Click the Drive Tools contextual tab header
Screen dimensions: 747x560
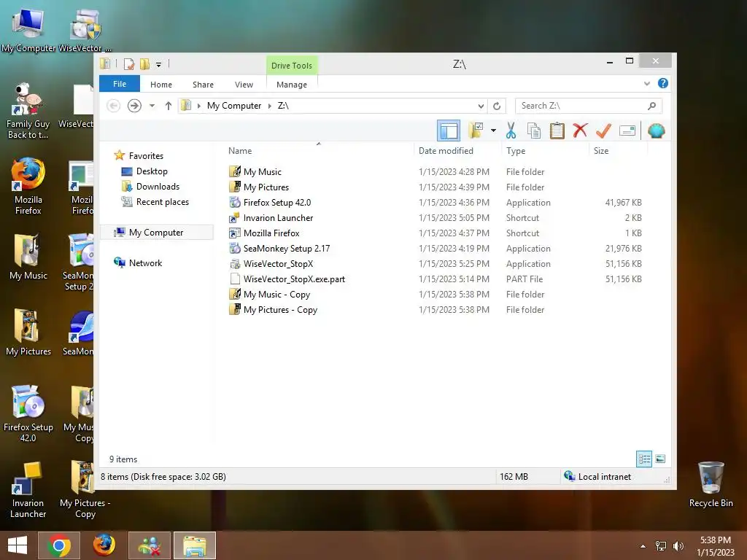(292, 65)
